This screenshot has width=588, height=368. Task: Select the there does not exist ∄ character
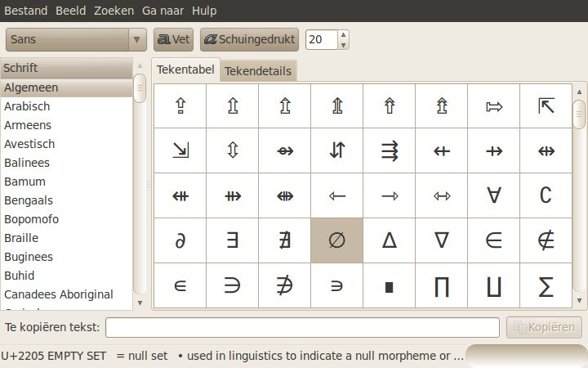pyautogui.click(x=285, y=240)
